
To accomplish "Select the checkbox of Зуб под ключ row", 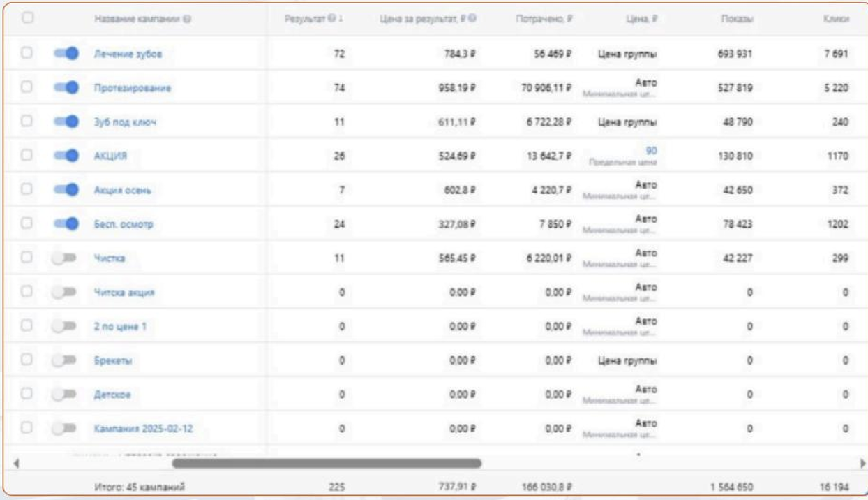I will pos(27,122).
